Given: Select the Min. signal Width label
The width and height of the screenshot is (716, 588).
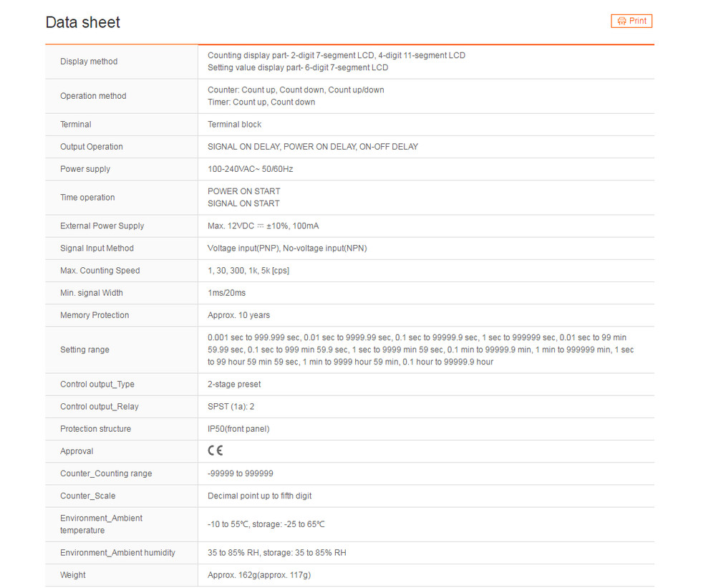Looking at the screenshot, I should (x=91, y=293).
